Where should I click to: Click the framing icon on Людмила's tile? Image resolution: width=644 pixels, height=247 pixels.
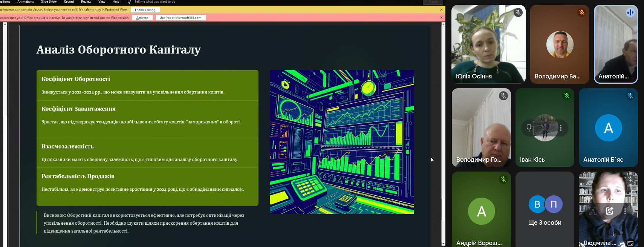[593, 211]
